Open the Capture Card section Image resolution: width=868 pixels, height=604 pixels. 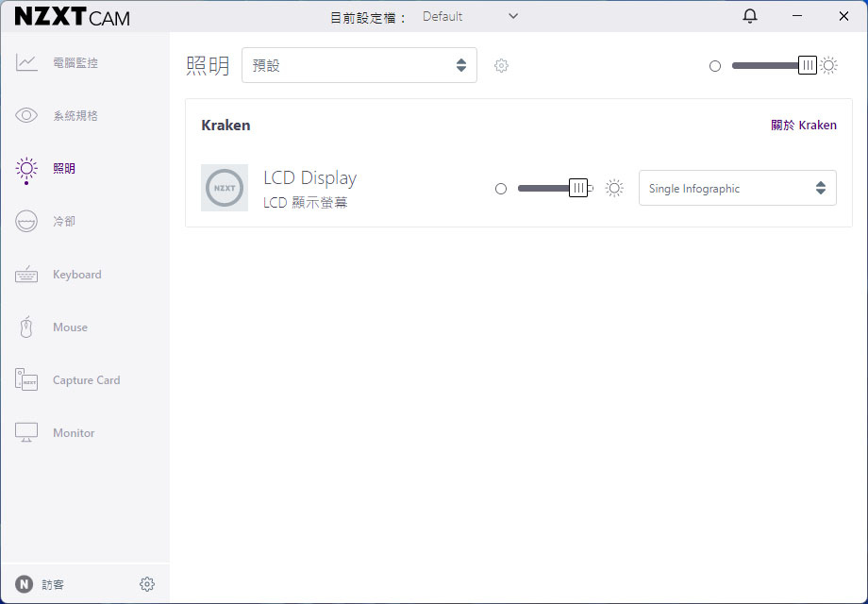87,380
